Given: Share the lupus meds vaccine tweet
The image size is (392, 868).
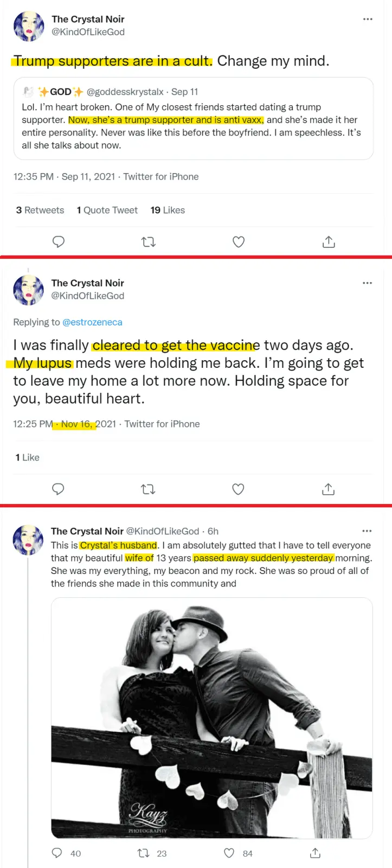Looking at the screenshot, I should coord(328,489).
